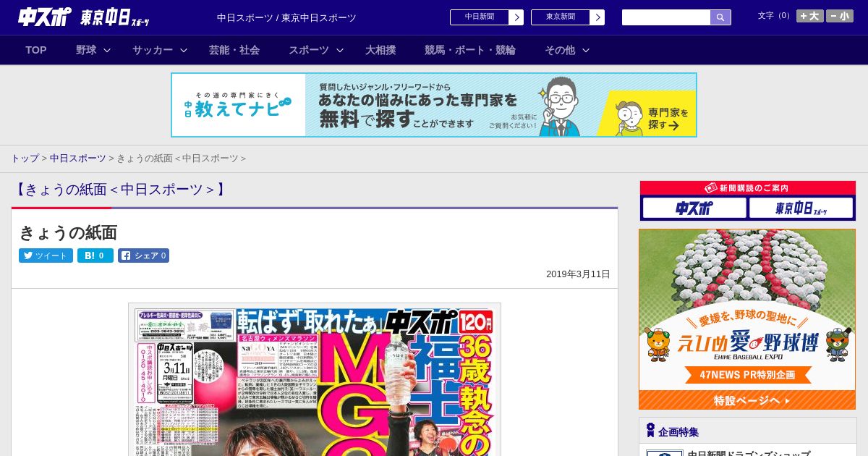Open the 大相撲 navigation item
Image resolution: width=868 pixels, height=456 pixels.
tap(380, 50)
